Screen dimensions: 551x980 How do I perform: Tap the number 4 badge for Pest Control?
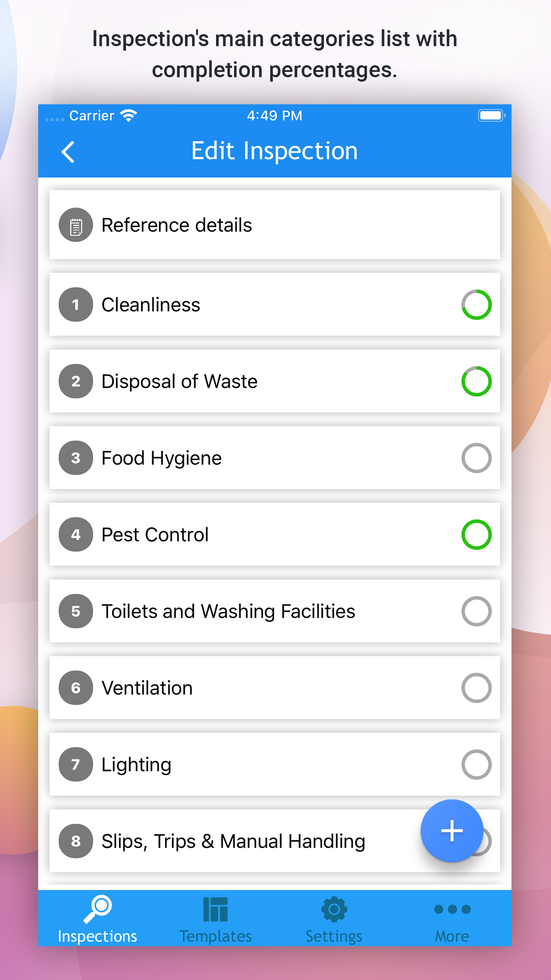coord(76,534)
